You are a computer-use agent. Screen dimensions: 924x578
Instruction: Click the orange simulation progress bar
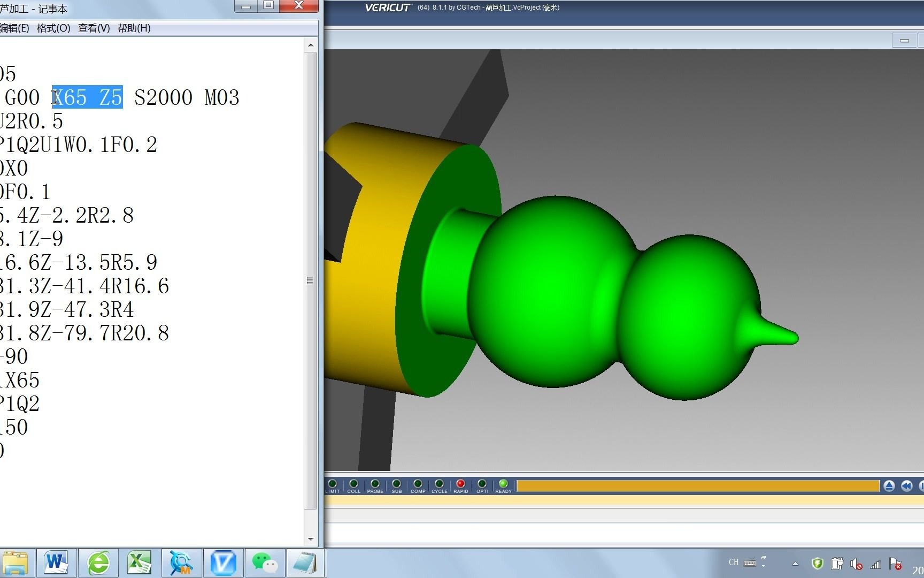[698, 486]
